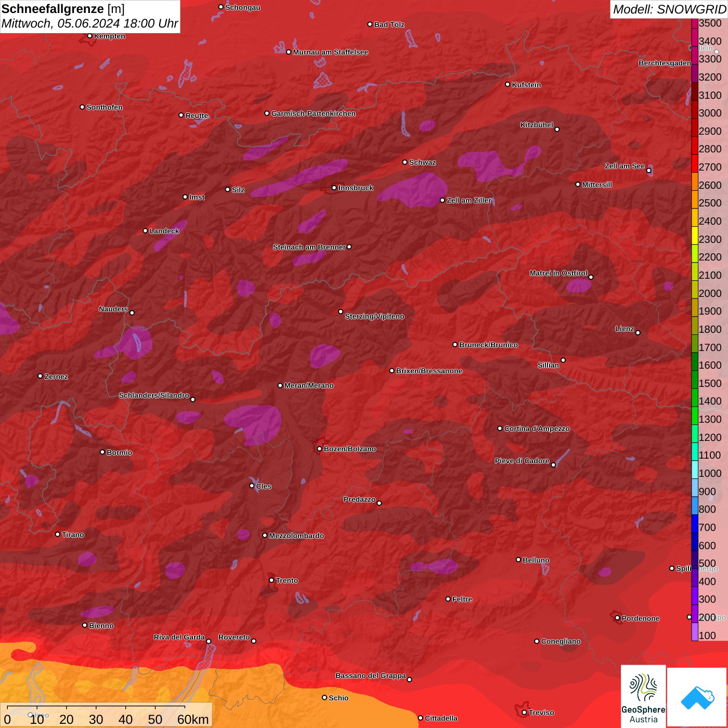Click the Zell am Ziller label

pyautogui.click(x=469, y=200)
